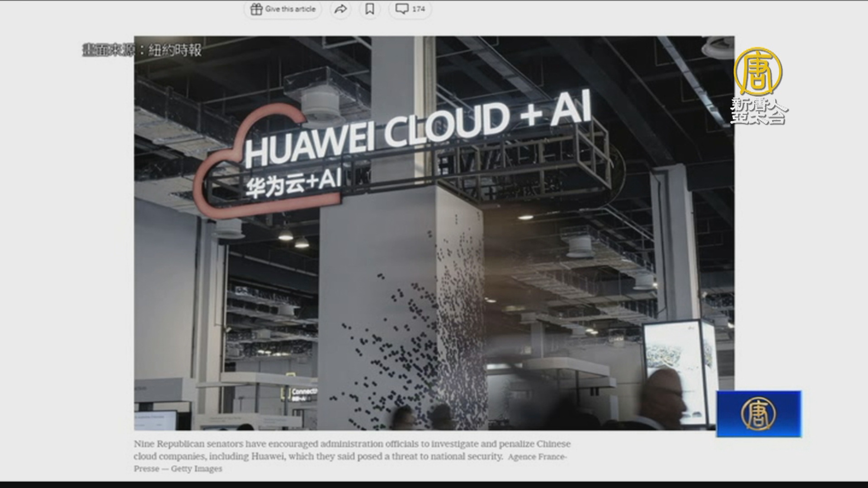Image resolution: width=868 pixels, height=488 pixels.
Task: Click the Agence France-Presse Getty Images credit
Action: pyautogui.click(x=537, y=457)
